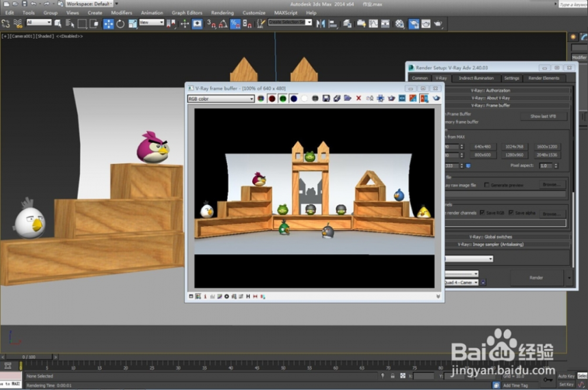Image resolution: width=588 pixels, height=390 pixels.
Task: Click the teapot Render Production icon
Action: 438,24
